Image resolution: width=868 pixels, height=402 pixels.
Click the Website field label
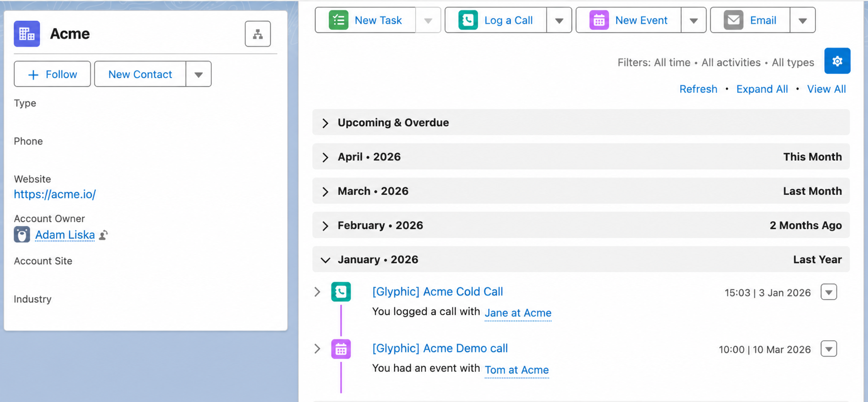(32, 179)
